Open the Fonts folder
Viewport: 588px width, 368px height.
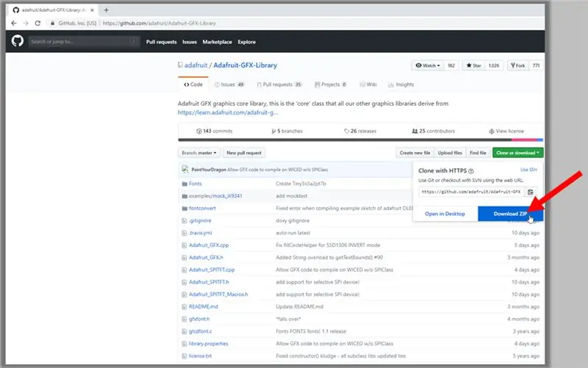click(195, 184)
